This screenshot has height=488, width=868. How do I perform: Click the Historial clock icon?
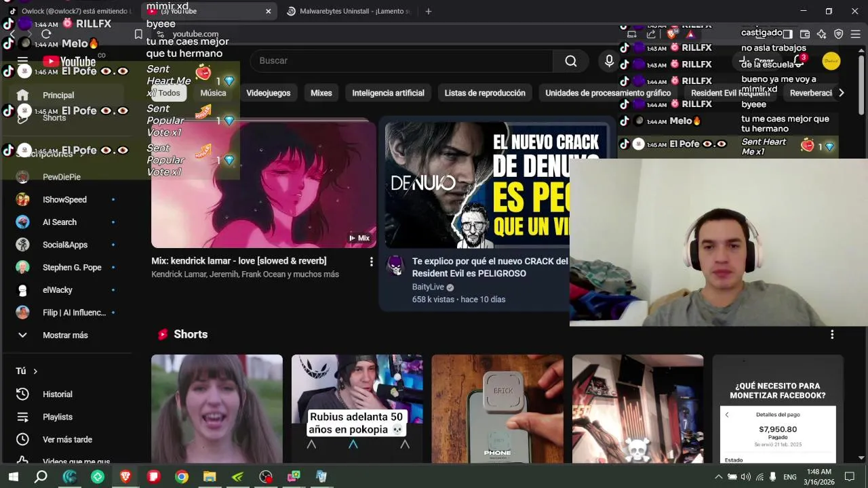(x=22, y=394)
